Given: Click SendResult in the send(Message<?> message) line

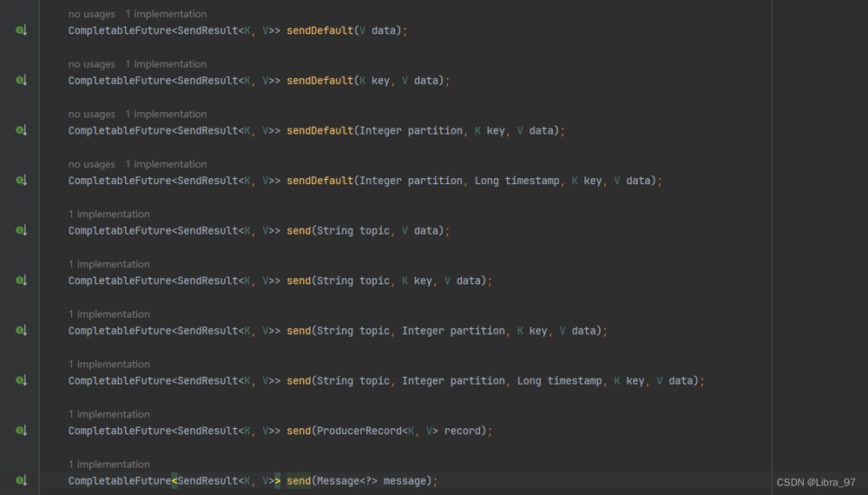Looking at the screenshot, I should 207,480.
